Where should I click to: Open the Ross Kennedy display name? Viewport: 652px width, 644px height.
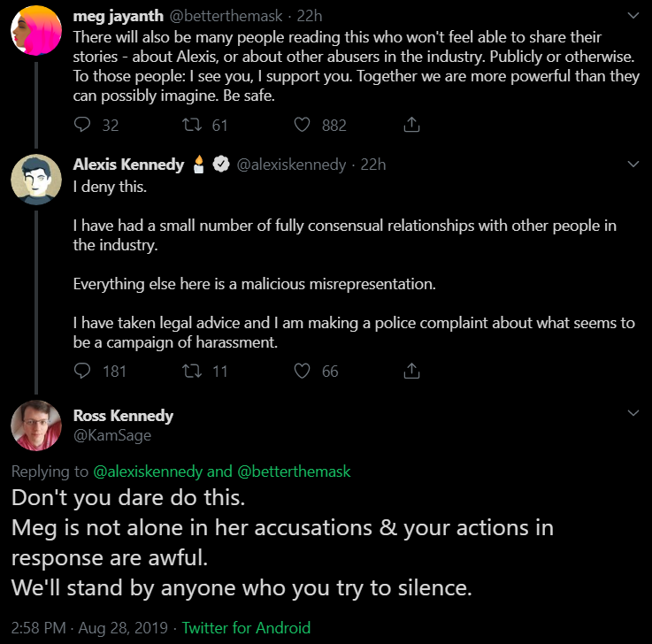123,416
